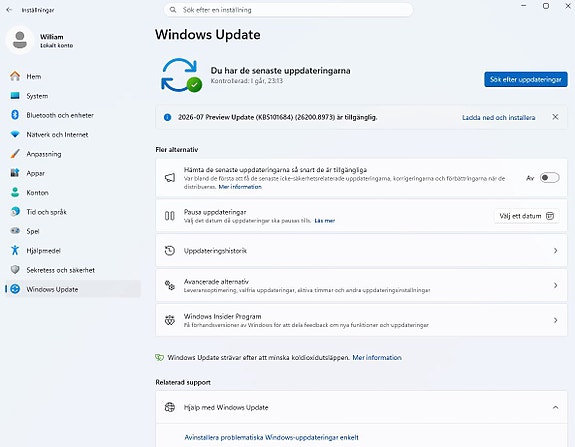This screenshot has width=575, height=447.
Task: Enable the get latest updates toggle switch
Action: 549,178
